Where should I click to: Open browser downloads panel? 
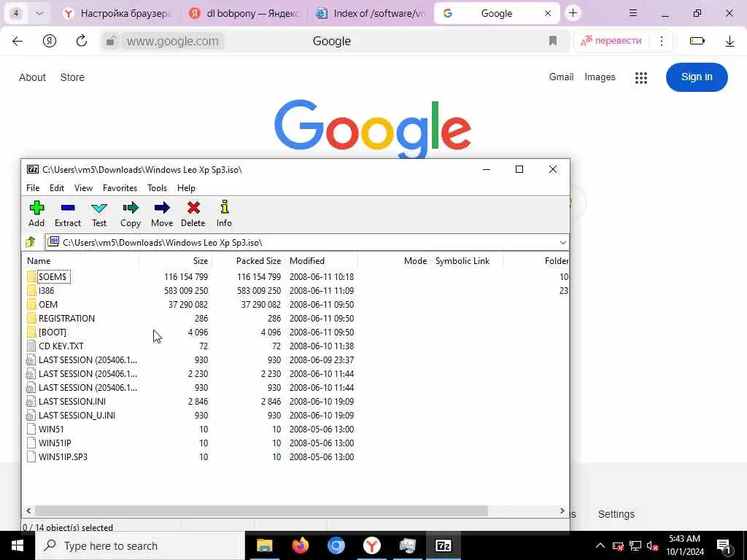click(x=729, y=42)
